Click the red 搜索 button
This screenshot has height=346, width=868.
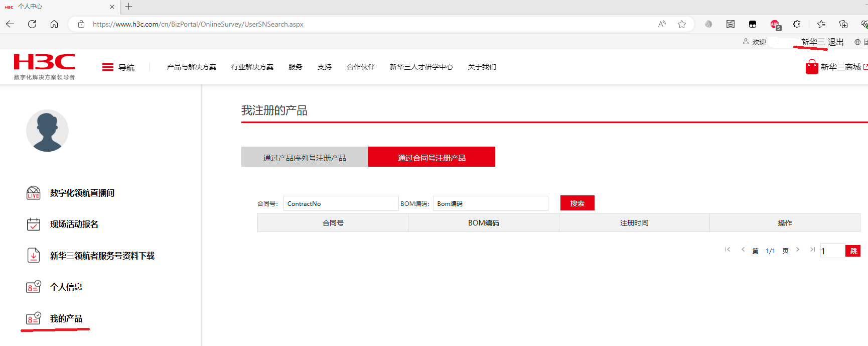[x=577, y=203]
